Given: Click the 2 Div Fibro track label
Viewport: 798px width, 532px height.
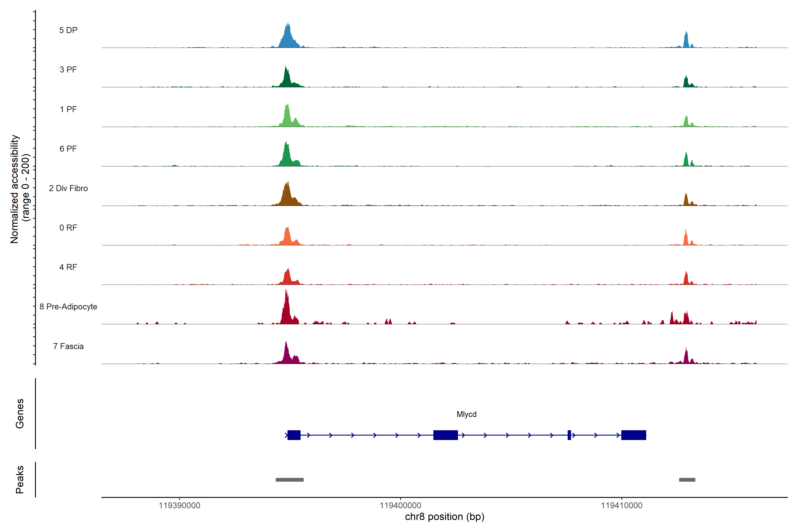Looking at the screenshot, I should click(68, 188).
